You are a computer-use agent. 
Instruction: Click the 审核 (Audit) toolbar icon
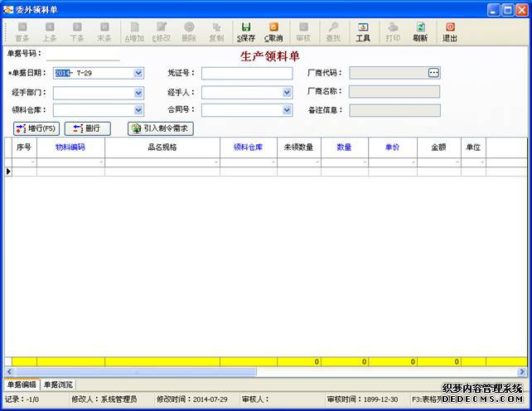[303, 31]
